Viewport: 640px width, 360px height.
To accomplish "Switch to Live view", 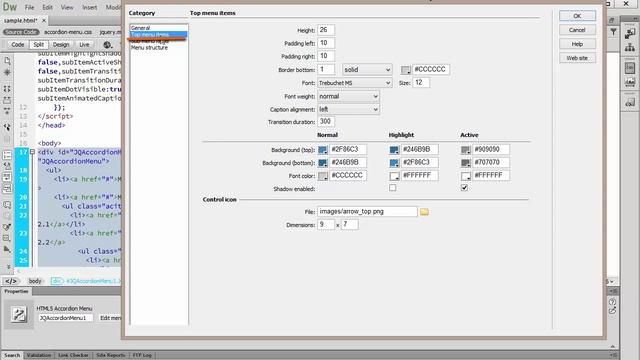I will (x=84, y=44).
